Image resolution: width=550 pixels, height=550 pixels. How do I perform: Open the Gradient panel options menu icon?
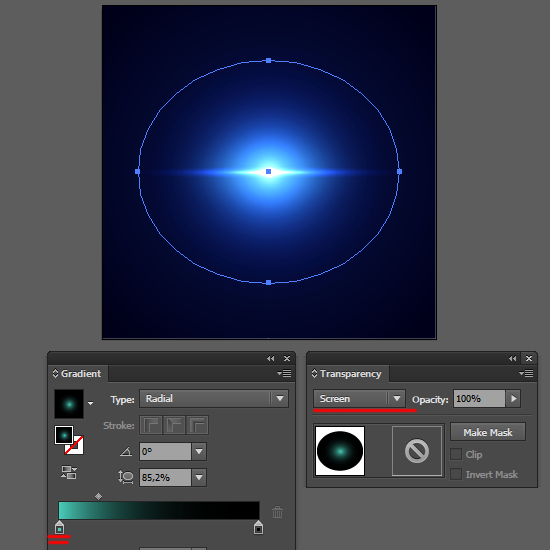coord(284,374)
